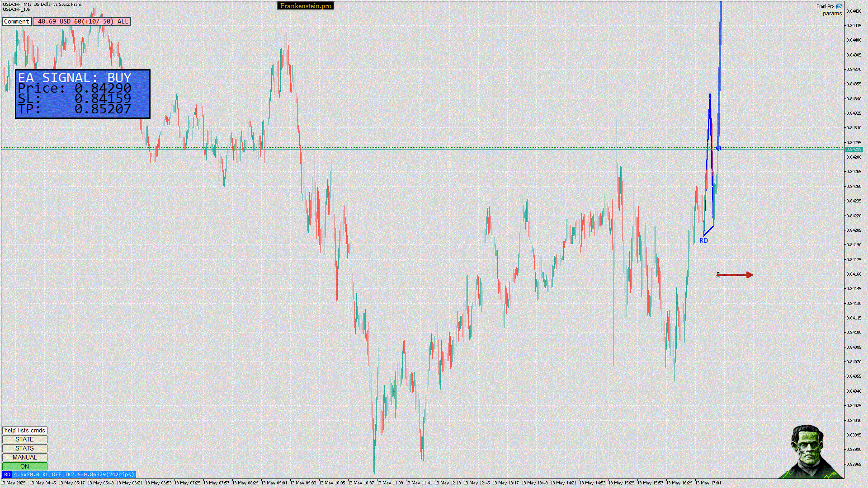Click the blue RD badge in the bottom status label
Image resolution: width=868 pixels, height=488 pixels.
[7, 474]
